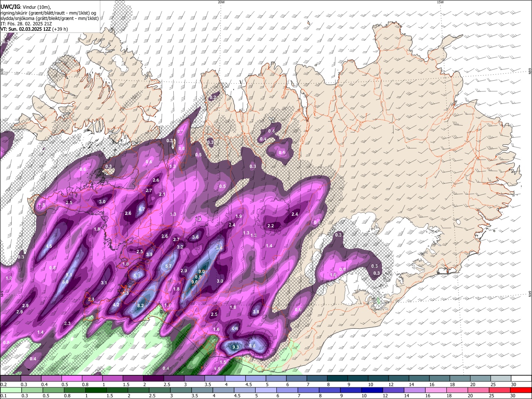Pick the 0.2–0.3 swatch in snow legend
The height and width of the screenshot is (399, 532).
tap(10, 378)
